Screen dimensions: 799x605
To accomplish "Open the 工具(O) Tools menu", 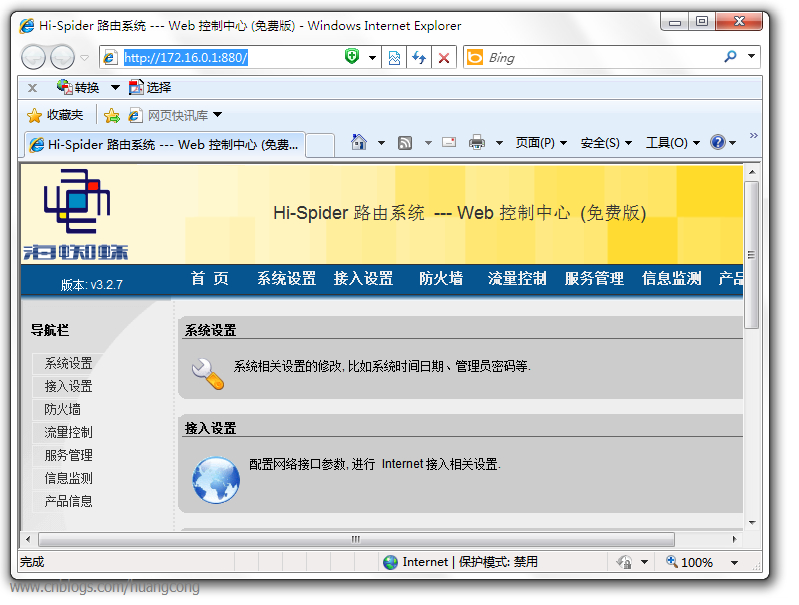I will 673,143.
